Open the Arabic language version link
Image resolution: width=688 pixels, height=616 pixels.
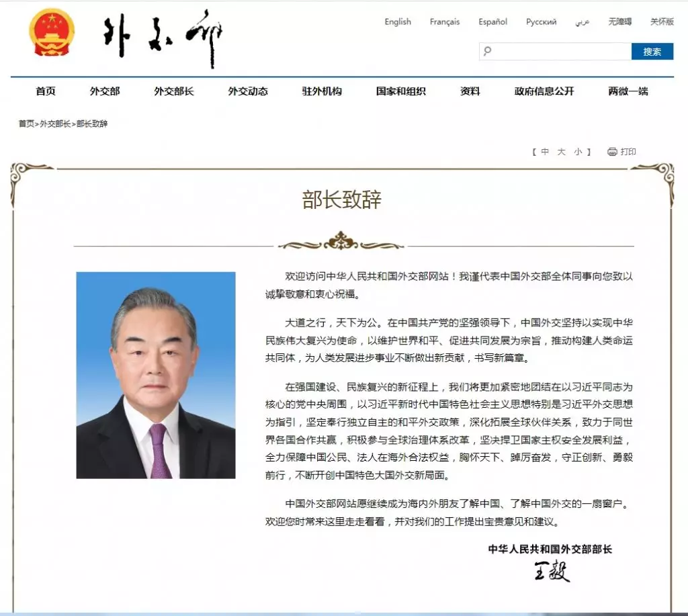click(x=582, y=21)
